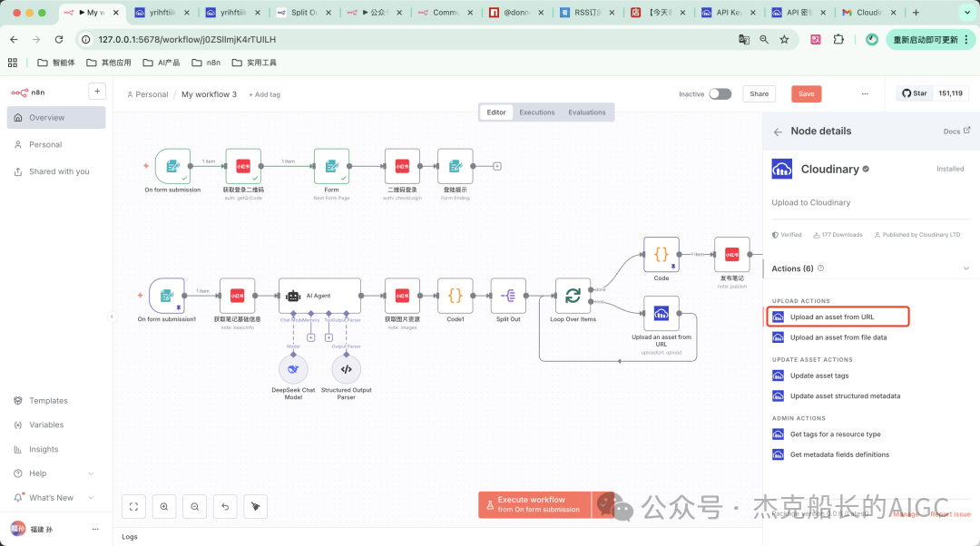Select the Code1 node

(x=455, y=296)
